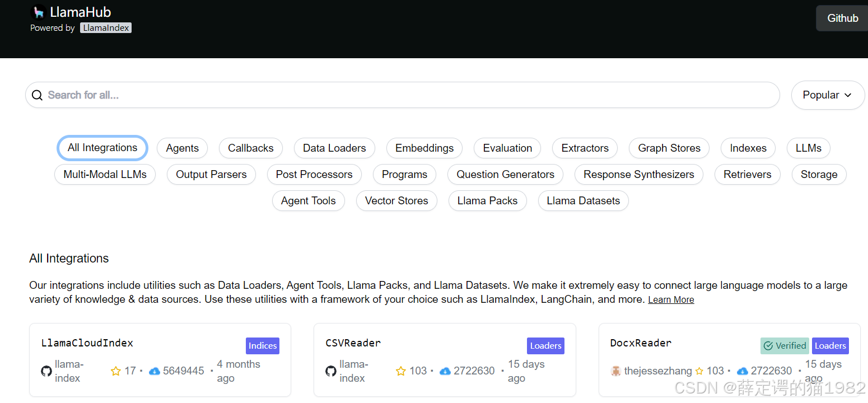Click star count 17 on LlamaCloudIndex

[x=130, y=371]
